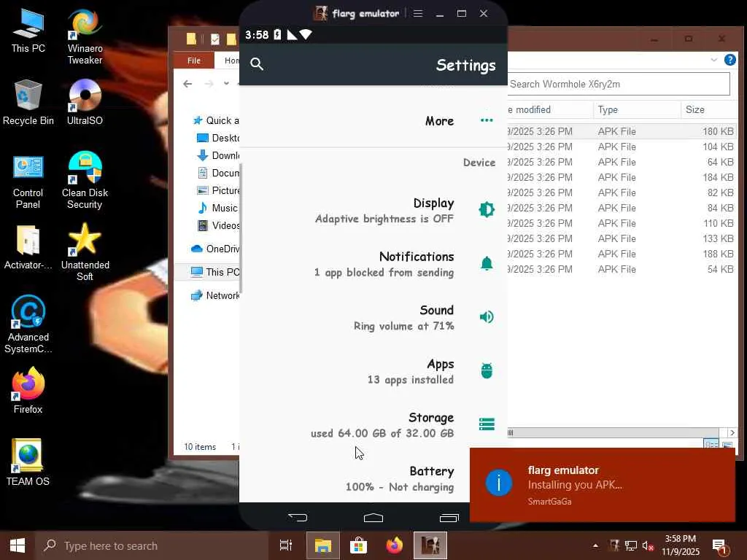Click muted volume icon in tray
This screenshot has width=747, height=560.
648,545
